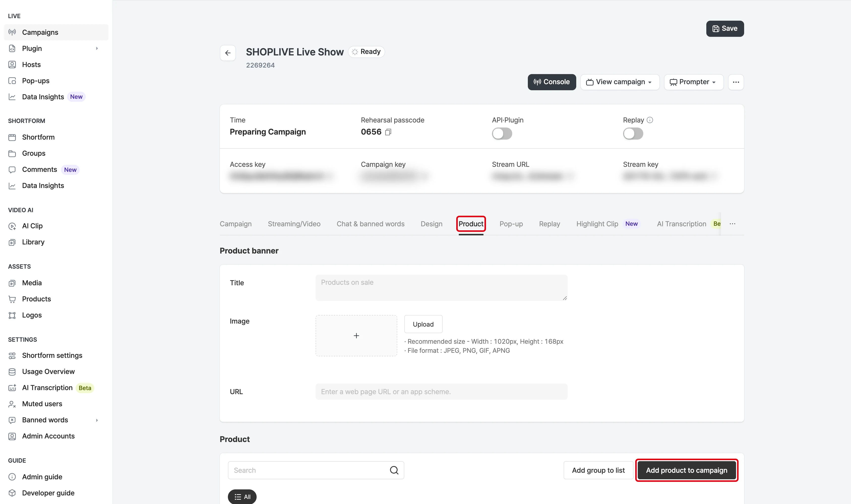Click the Products cart icon
The height and width of the screenshot is (504, 851).
[12, 299]
